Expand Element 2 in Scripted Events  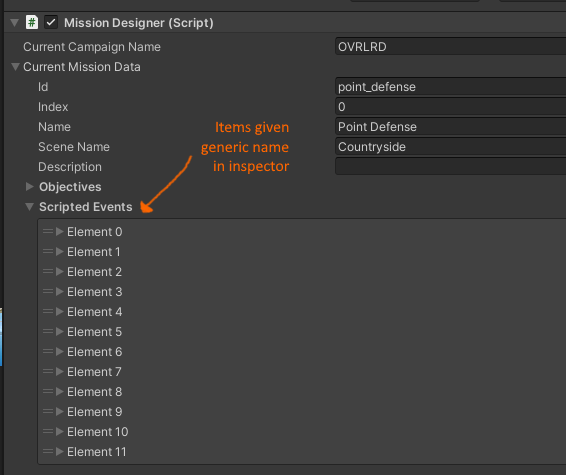pyautogui.click(x=60, y=271)
